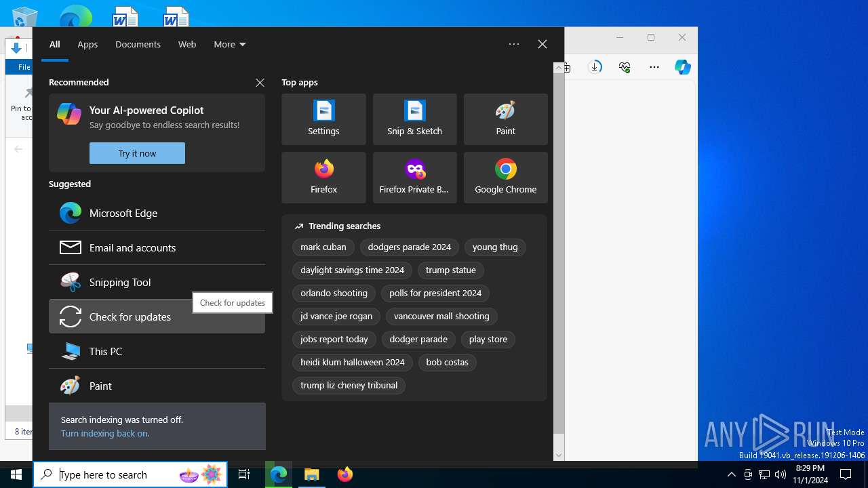Screen dimensions: 868x488
Task: Switch to Web search tab
Action: 187,44
